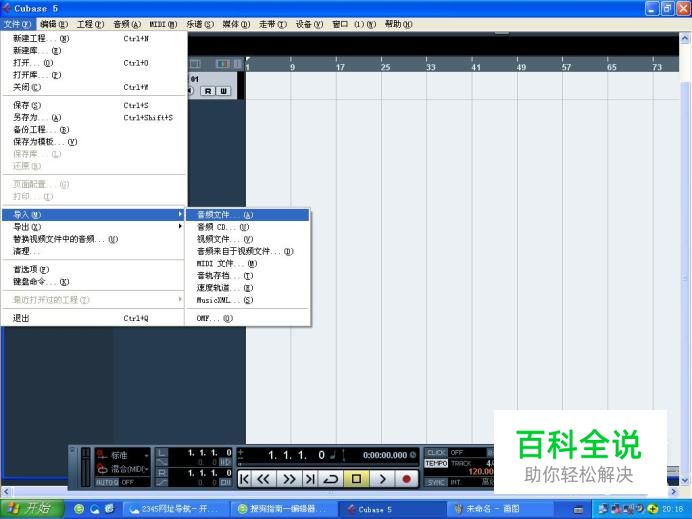Click the yellow stop button

point(356,479)
